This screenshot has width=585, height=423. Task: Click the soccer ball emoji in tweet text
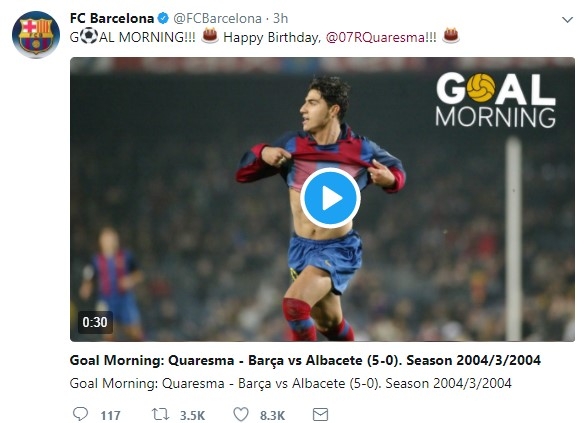(x=89, y=36)
